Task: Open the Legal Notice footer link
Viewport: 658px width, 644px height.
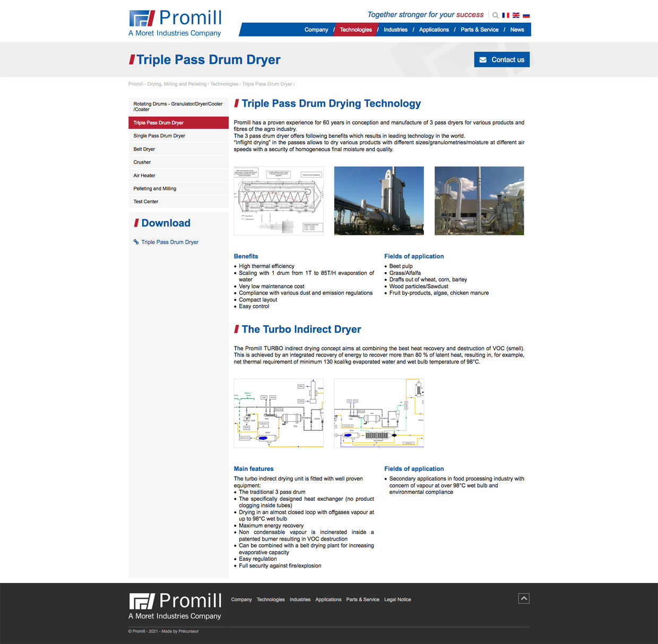Action: 397,599
